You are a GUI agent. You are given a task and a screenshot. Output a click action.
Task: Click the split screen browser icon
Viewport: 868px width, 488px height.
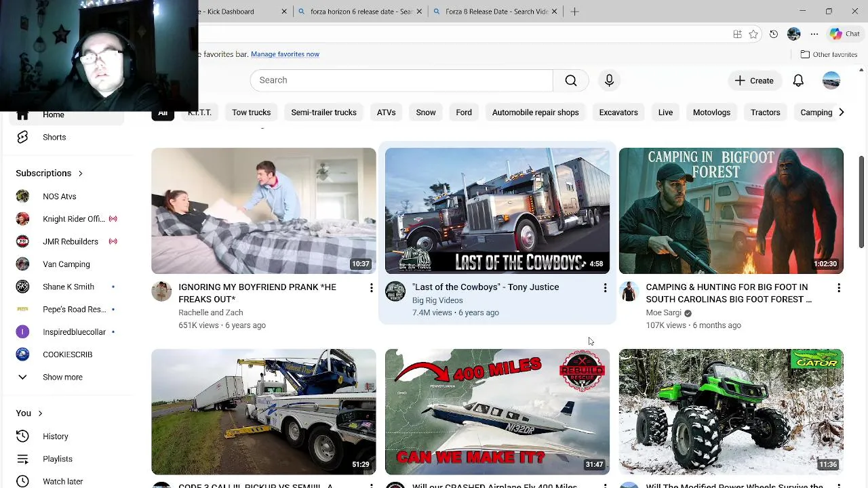click(737, 34)
